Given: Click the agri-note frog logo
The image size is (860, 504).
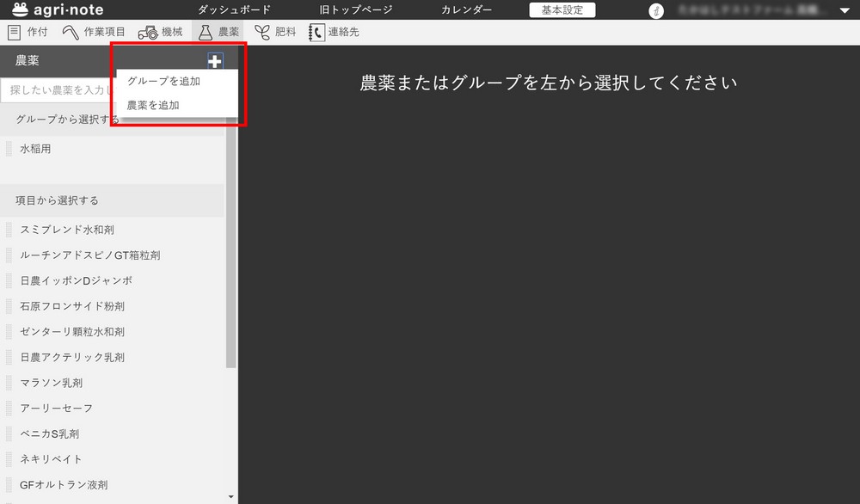Looking at the screenshot, I should (21, 9).
